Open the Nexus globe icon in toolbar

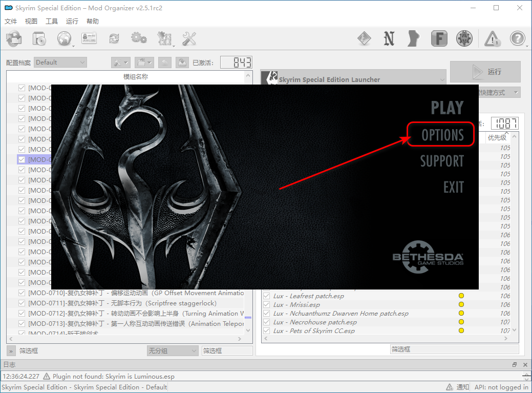pos(65,38)
